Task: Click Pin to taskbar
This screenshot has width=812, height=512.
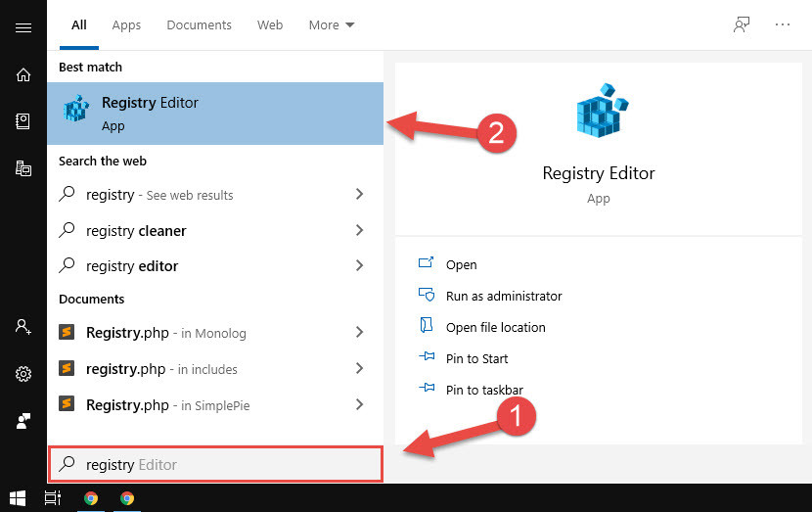Action: click(x=484, y=390)
